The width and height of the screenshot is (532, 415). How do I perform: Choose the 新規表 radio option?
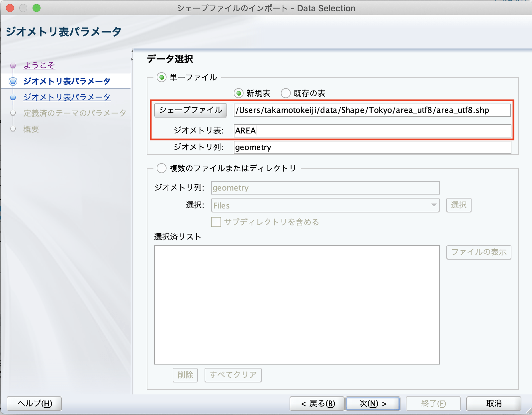coord(238,93)
